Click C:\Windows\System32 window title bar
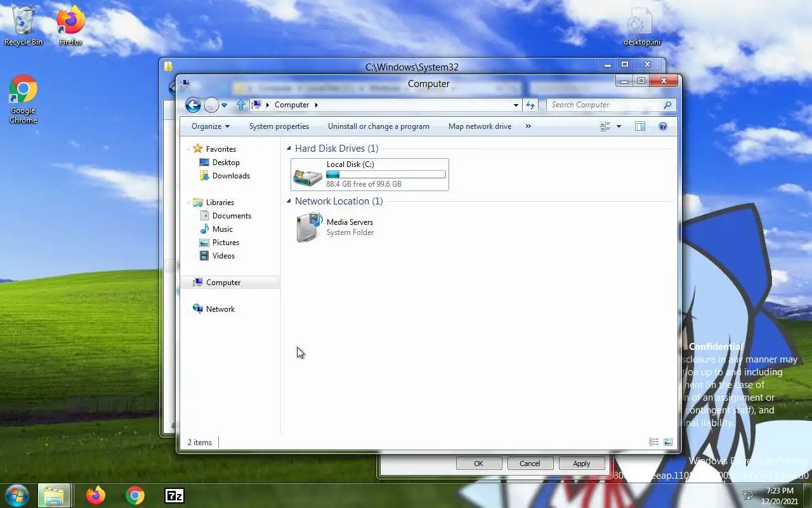812x508 pixels. point(412,67)
